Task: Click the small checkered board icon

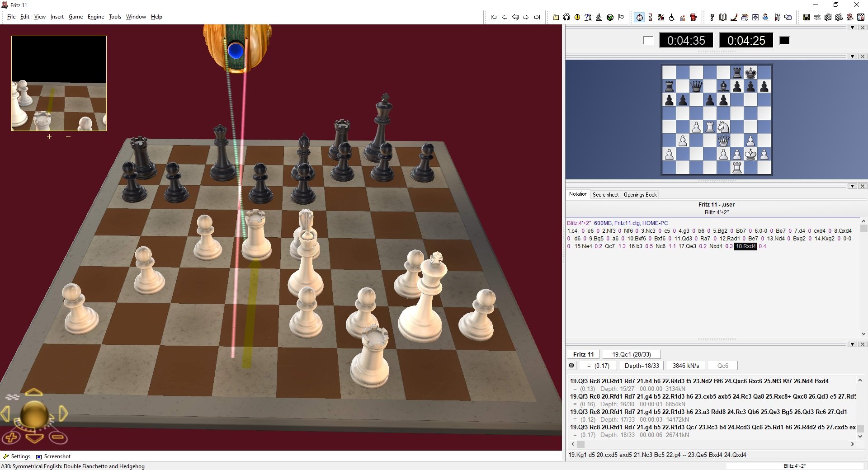Action: 12,396
